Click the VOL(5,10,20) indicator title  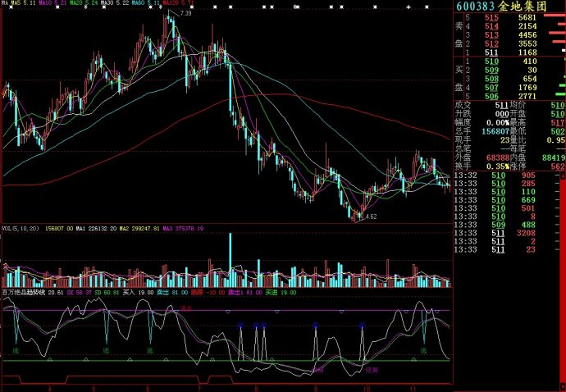click(21, 229)
